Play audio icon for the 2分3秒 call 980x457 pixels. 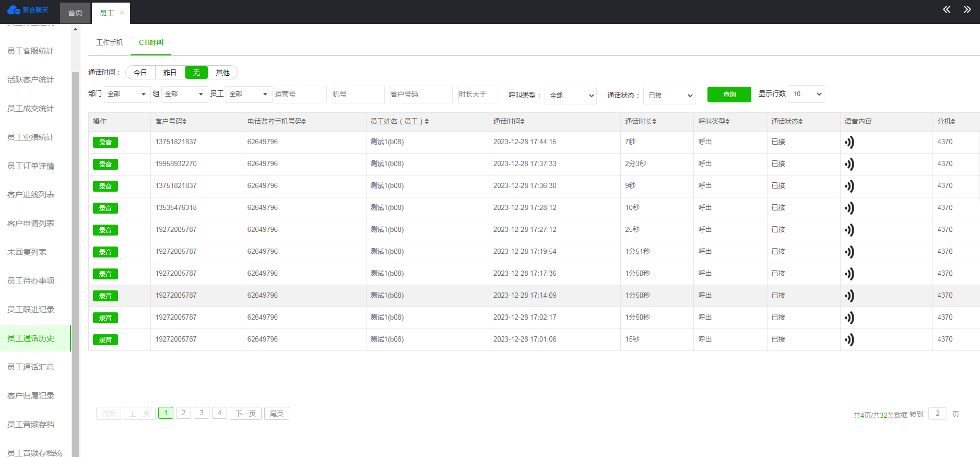(849, 164)
